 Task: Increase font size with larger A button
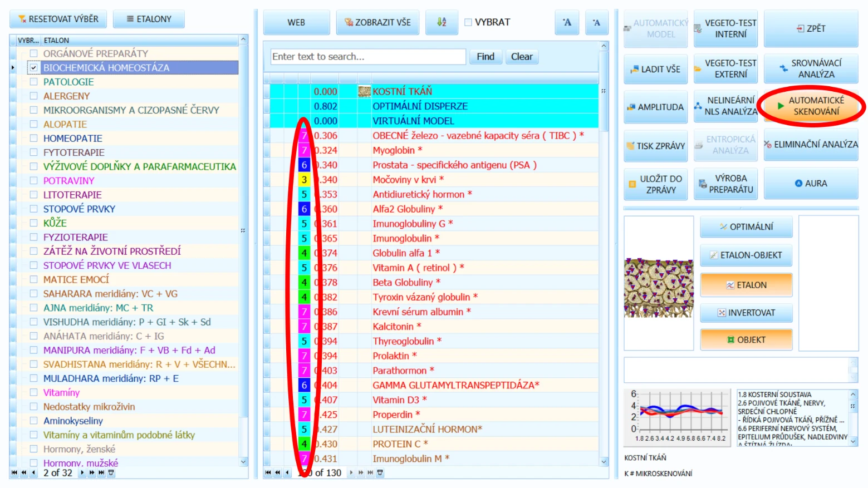(567, 22)
